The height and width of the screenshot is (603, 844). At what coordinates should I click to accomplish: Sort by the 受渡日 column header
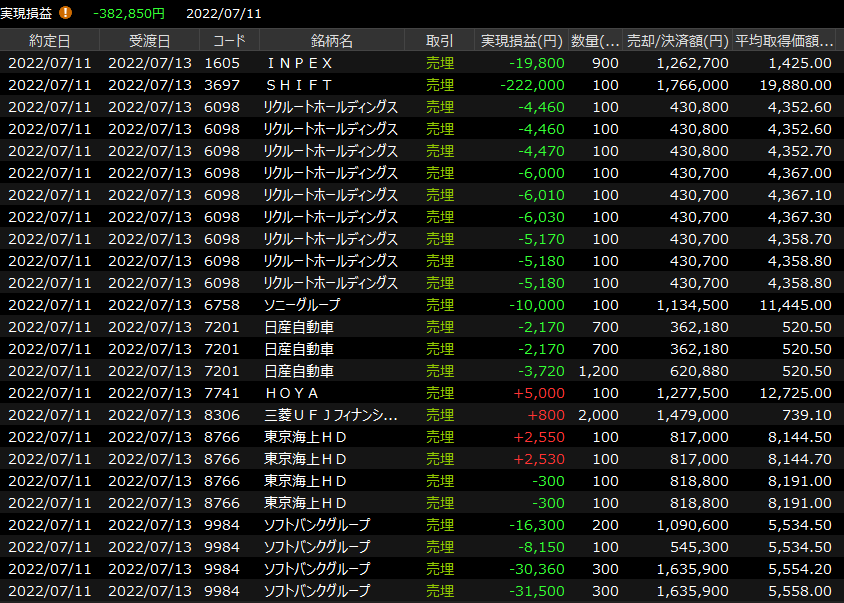coord(150,41)
